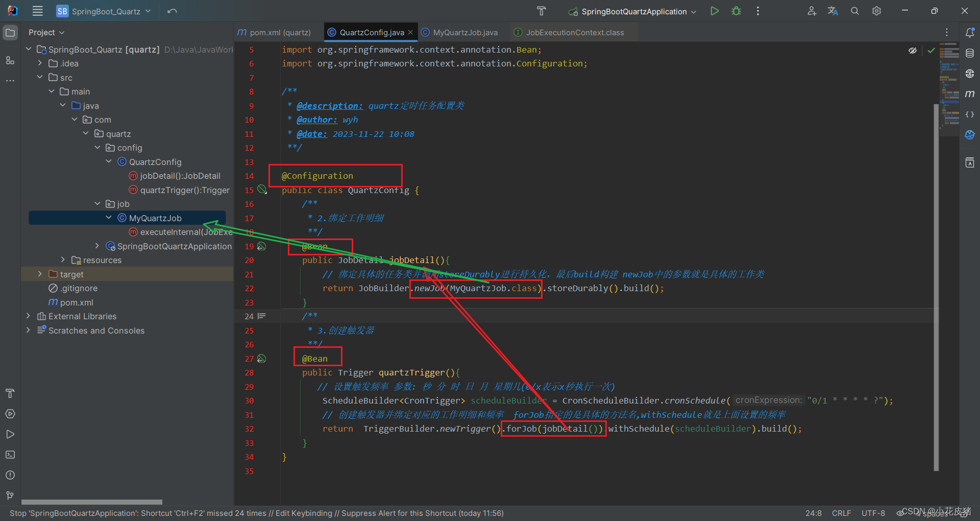Open editor tabs options menu
Screen dimensions: 980x521
tap(947, 32)
